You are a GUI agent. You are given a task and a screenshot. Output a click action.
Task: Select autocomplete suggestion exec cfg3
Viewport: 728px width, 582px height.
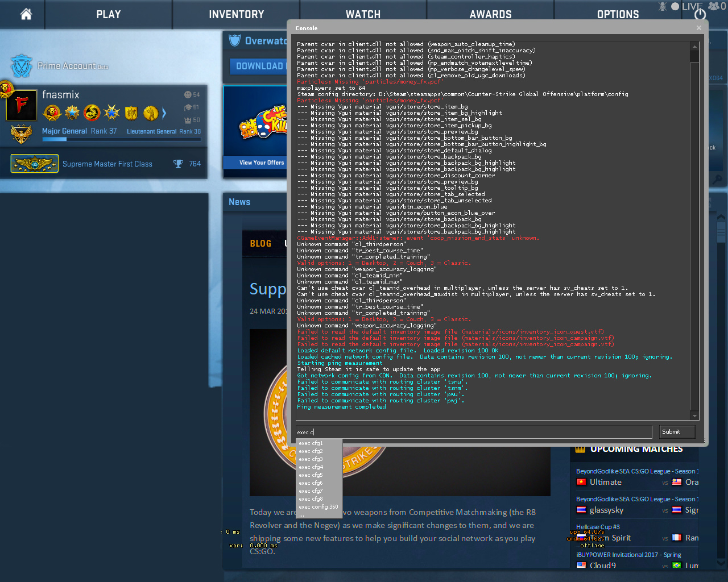[319, 459]
